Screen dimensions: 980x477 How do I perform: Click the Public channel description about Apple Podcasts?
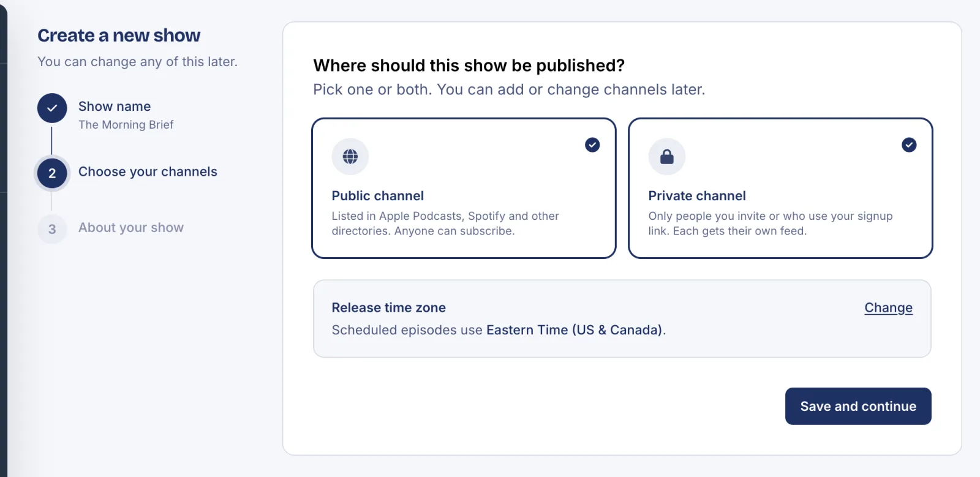(445, 223)
